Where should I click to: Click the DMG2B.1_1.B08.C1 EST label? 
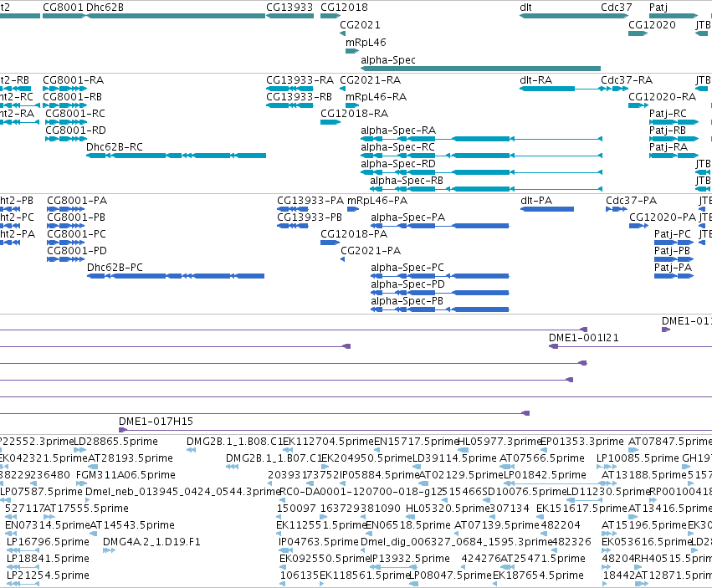[235, 442]
